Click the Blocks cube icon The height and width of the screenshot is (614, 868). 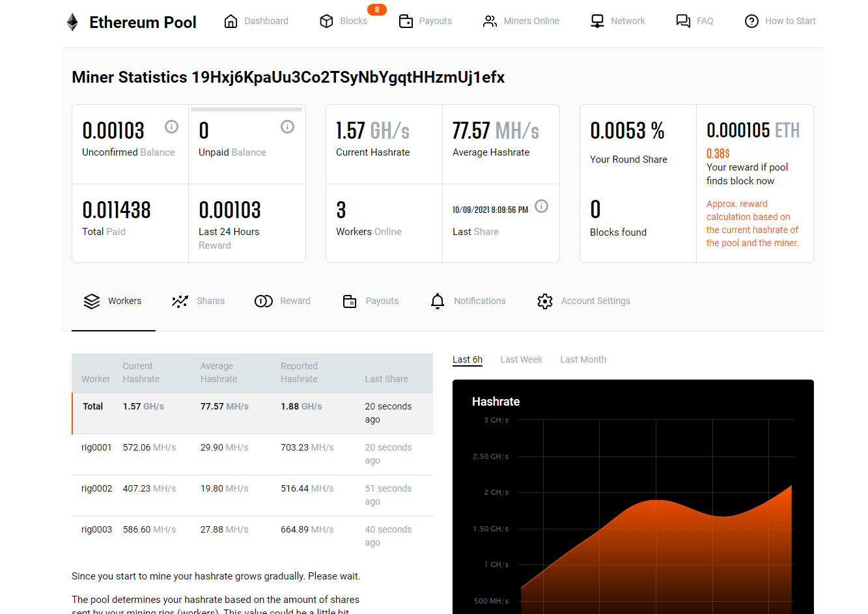coord(326,21)
